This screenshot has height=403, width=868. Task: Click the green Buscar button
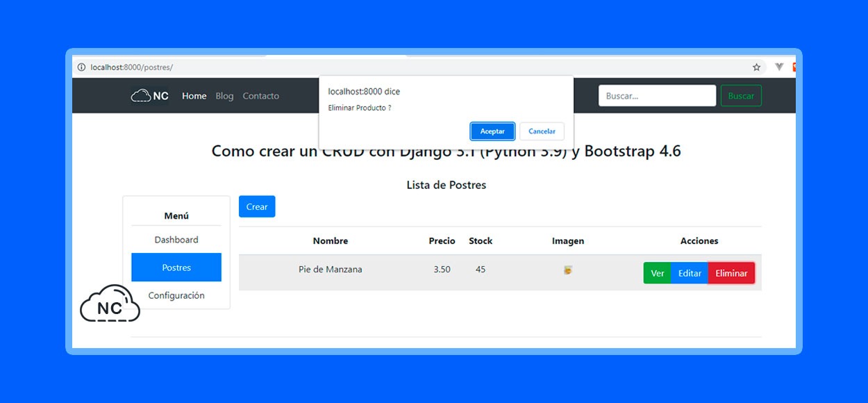click(x=741, y=96)
